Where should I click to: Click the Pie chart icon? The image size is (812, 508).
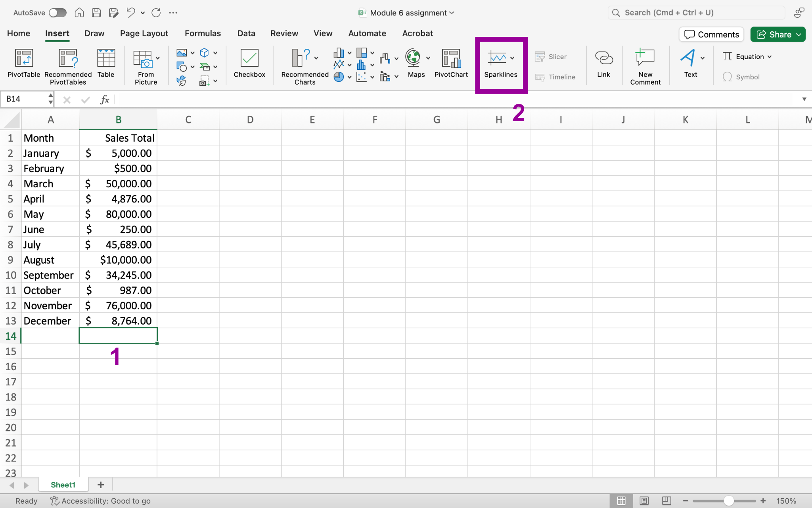pyautogui.click(x=339, y=77)
